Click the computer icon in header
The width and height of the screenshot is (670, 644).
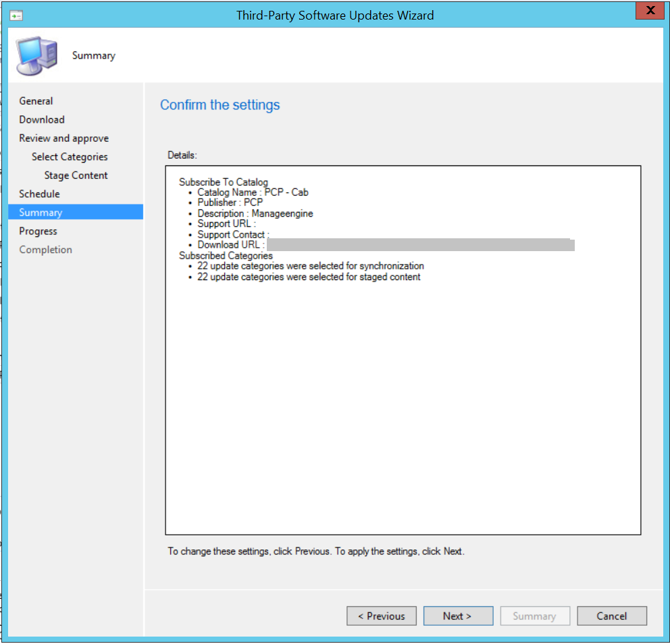pyautogui.click(x=36, y=55)
